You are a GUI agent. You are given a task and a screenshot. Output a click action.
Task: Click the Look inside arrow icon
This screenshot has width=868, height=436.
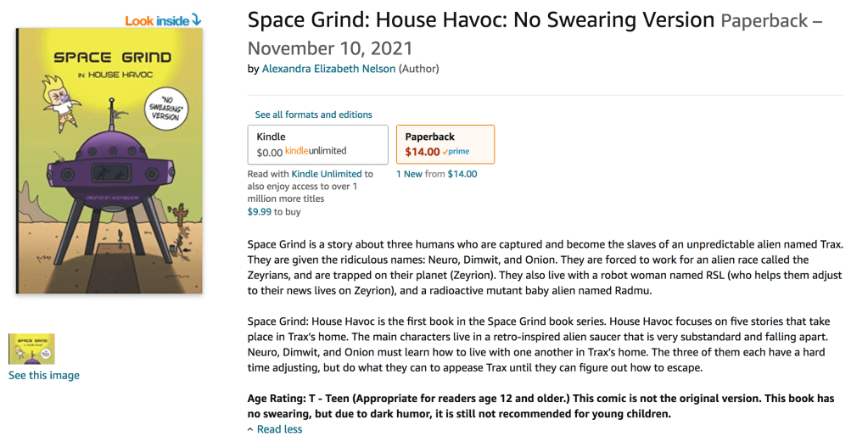(x=197, y=20)
